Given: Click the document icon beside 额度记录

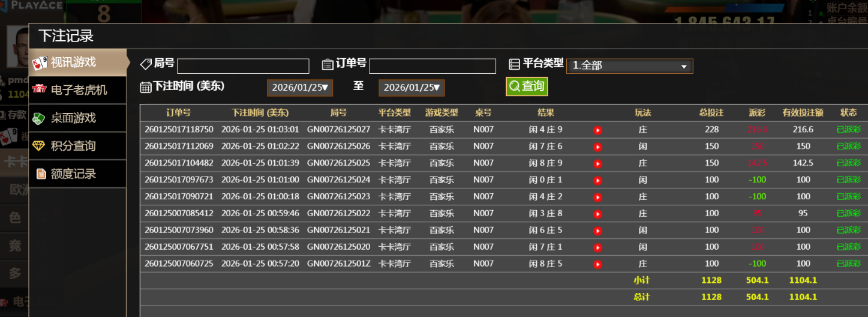Looking at the screenshot, I should coord(41,174).
